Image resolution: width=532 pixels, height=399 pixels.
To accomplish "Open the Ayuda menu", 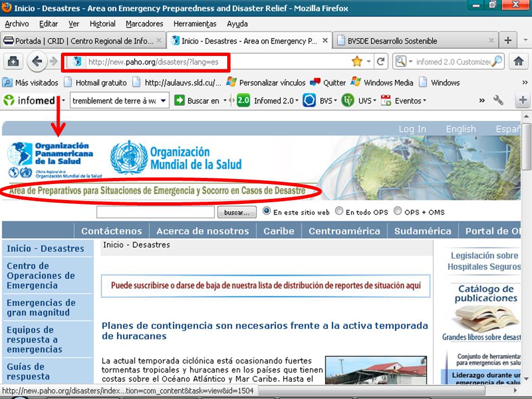I will (237, 24).
